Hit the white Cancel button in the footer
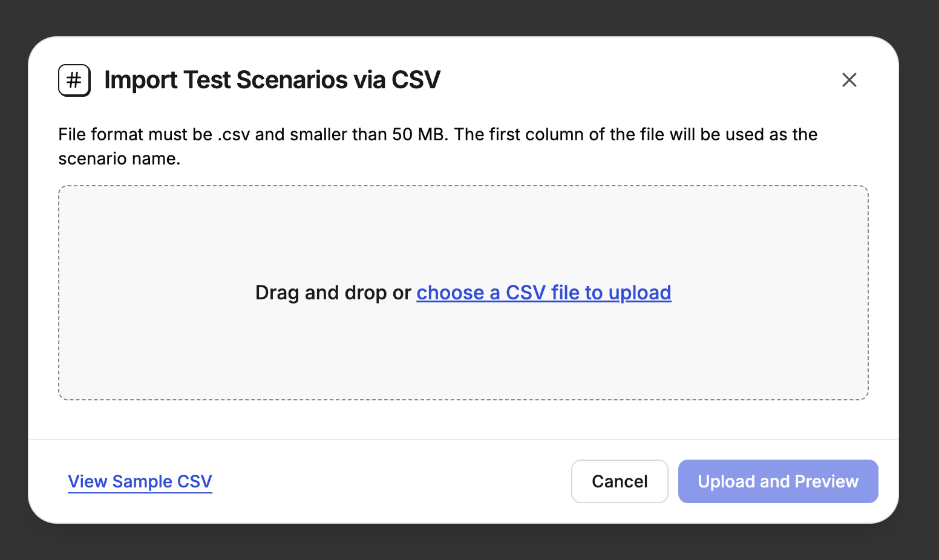 620,481
